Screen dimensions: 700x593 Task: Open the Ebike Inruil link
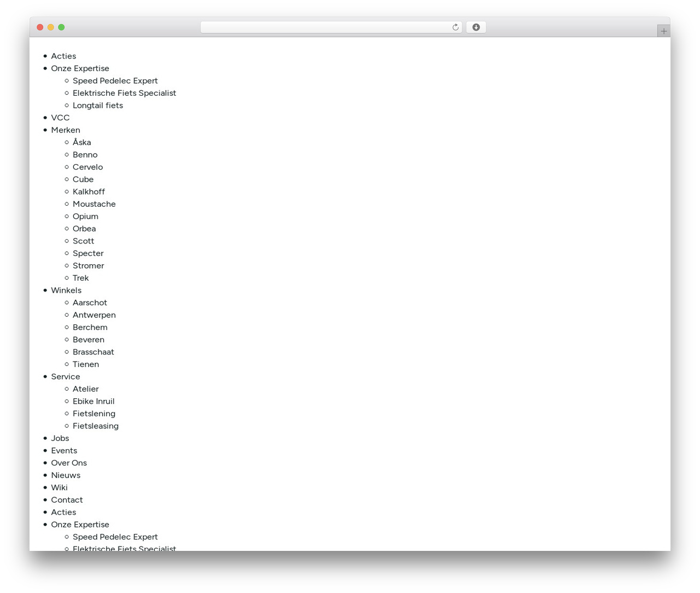tap(94, 401)
